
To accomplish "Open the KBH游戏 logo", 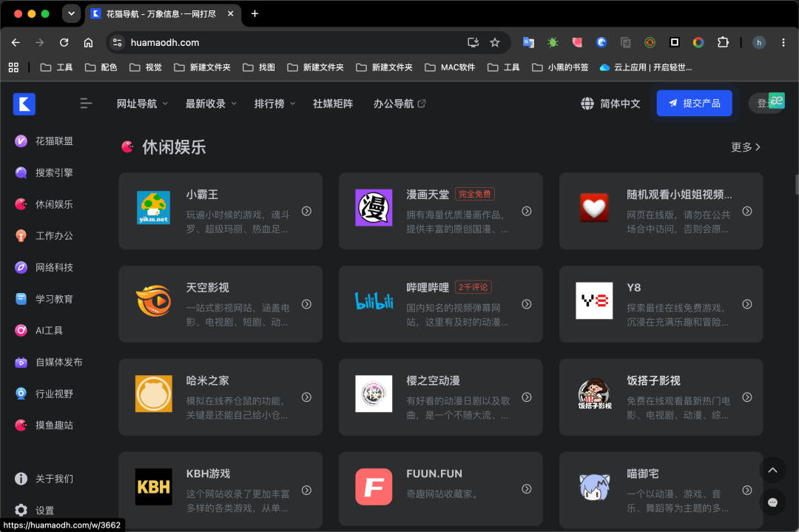I will pos(153,487).
